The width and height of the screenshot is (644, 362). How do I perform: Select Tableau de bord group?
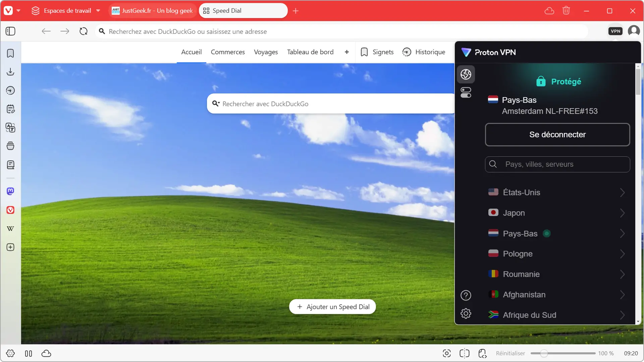[x=310, y=52]
